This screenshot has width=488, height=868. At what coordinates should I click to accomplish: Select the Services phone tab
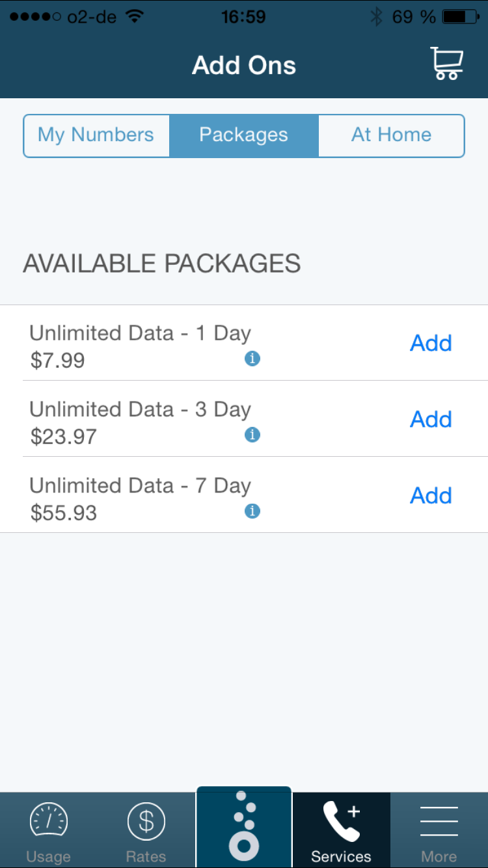[341, 831]
